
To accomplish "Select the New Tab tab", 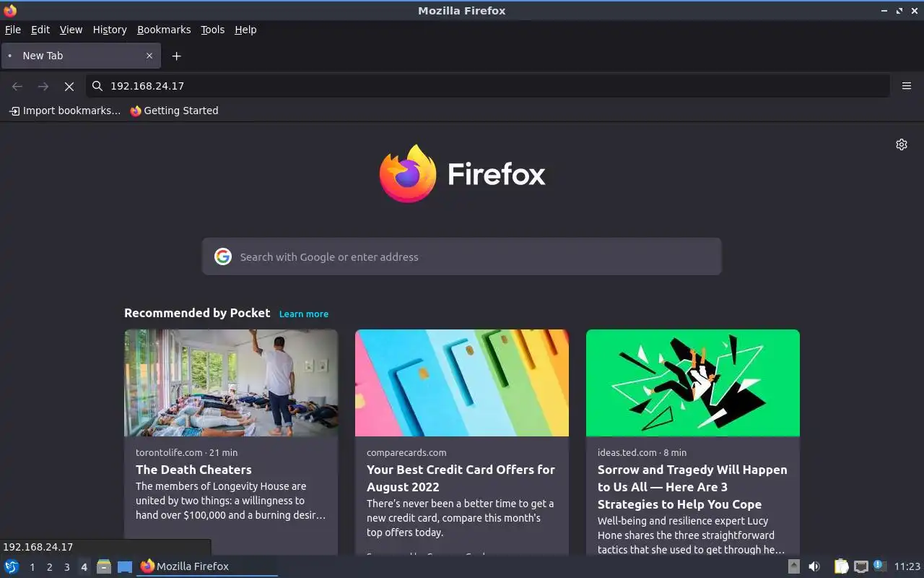I will click(x=81, y=56).
